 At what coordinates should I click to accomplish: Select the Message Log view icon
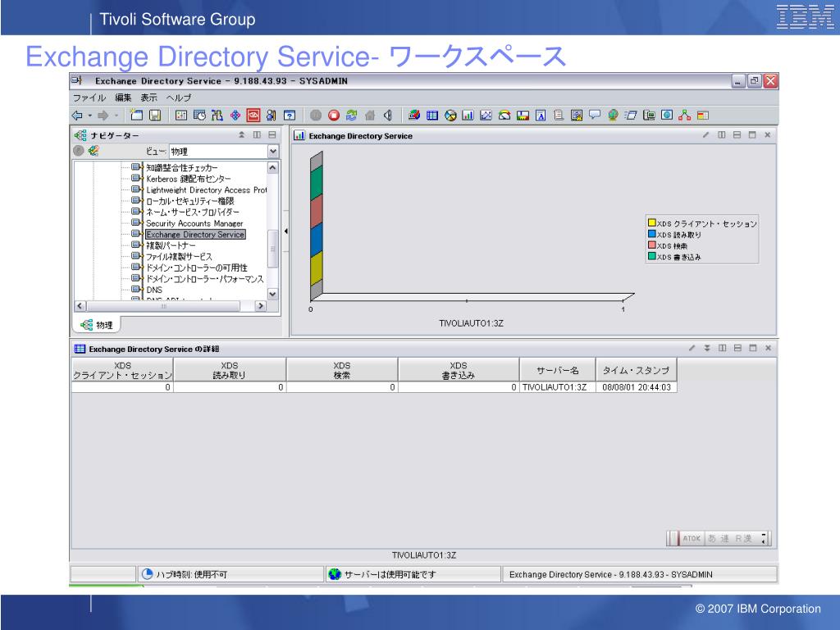pos(559,115)
